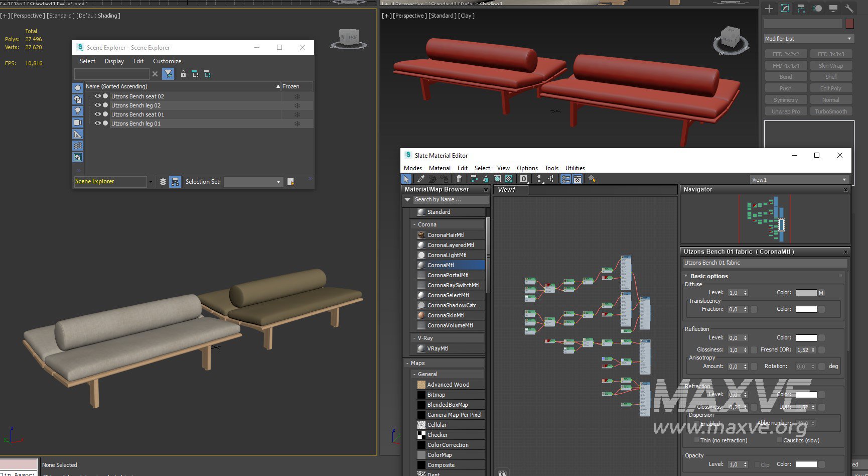Screen dimensions: 868x476
Task: Click the lock icon in Scene Explorer toolbar
Action: tap(183, 74)
